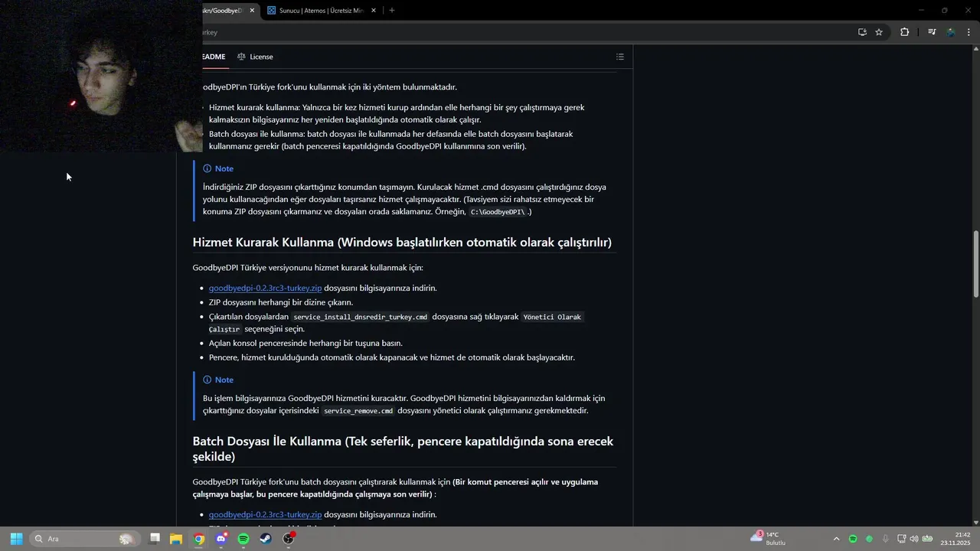The width and height of the screenshot is (980, 551).
Task: Click the C:\GoodbyeDPI\ code text
Action: coord(498,212)
